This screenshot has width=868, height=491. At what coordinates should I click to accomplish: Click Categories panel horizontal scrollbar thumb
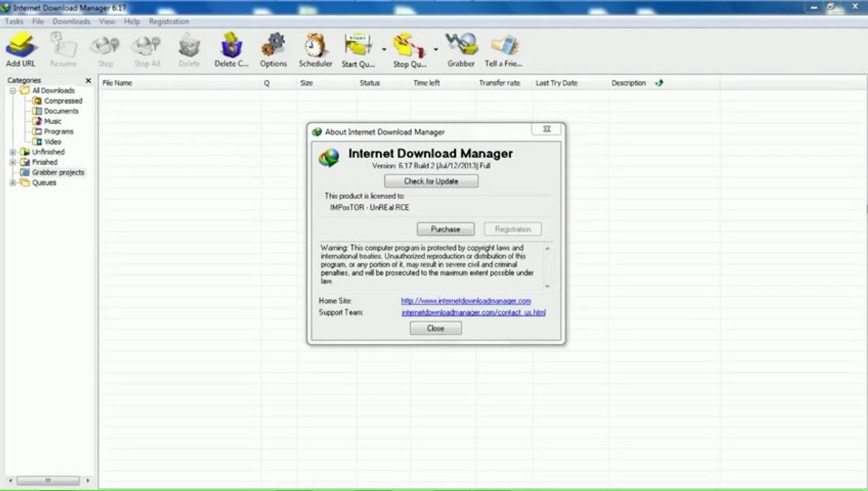47,481
